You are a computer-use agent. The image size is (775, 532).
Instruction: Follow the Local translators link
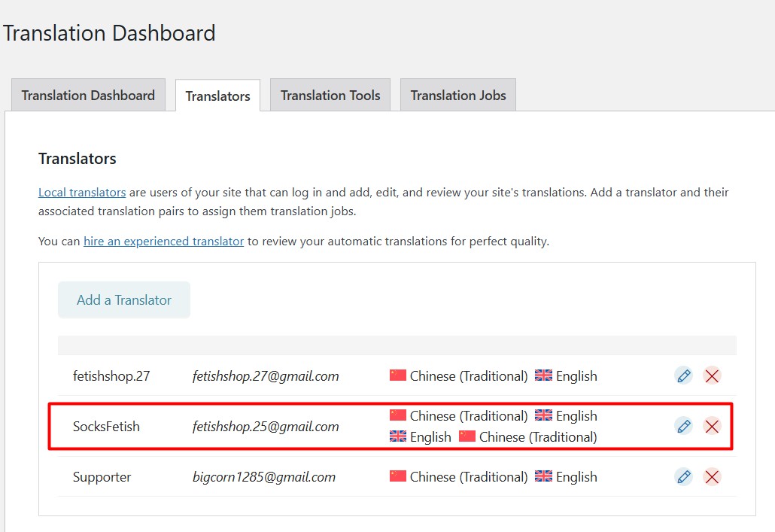coord(82,193)
